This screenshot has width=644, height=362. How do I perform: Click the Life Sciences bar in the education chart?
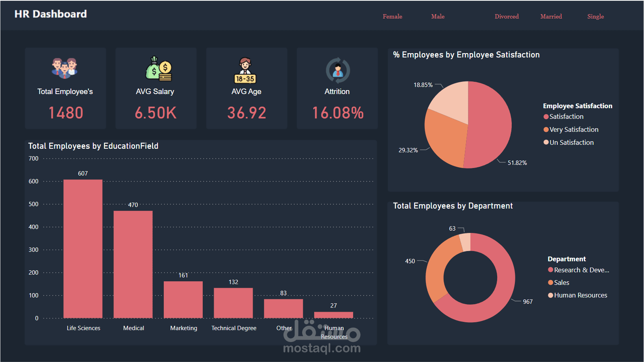click(x=83, y=248)
